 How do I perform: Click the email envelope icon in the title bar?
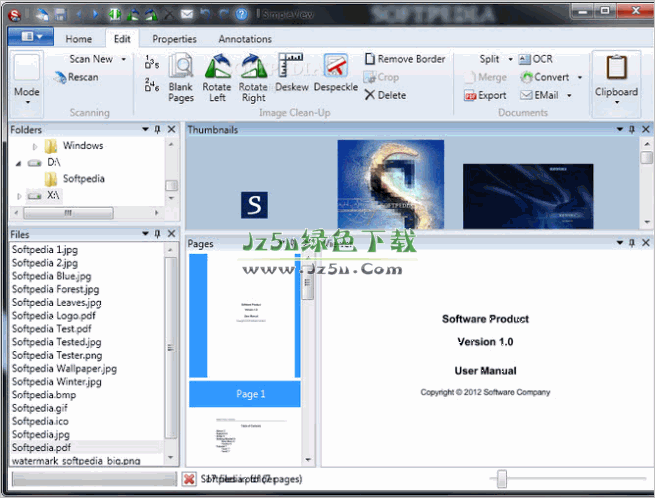(x=187, y=15)
